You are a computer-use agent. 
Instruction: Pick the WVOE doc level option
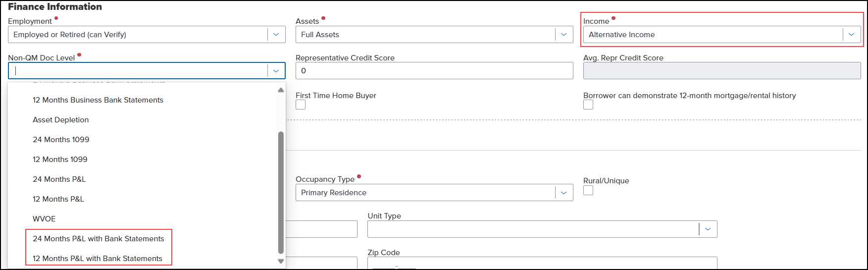pyautogui.click(x=44, y=219)
